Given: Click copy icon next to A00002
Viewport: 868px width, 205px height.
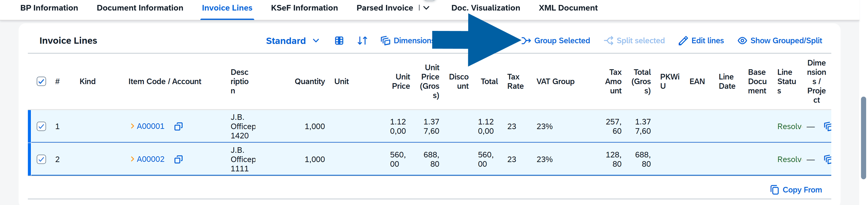Looking at the screenshot, I should (179, 160).
